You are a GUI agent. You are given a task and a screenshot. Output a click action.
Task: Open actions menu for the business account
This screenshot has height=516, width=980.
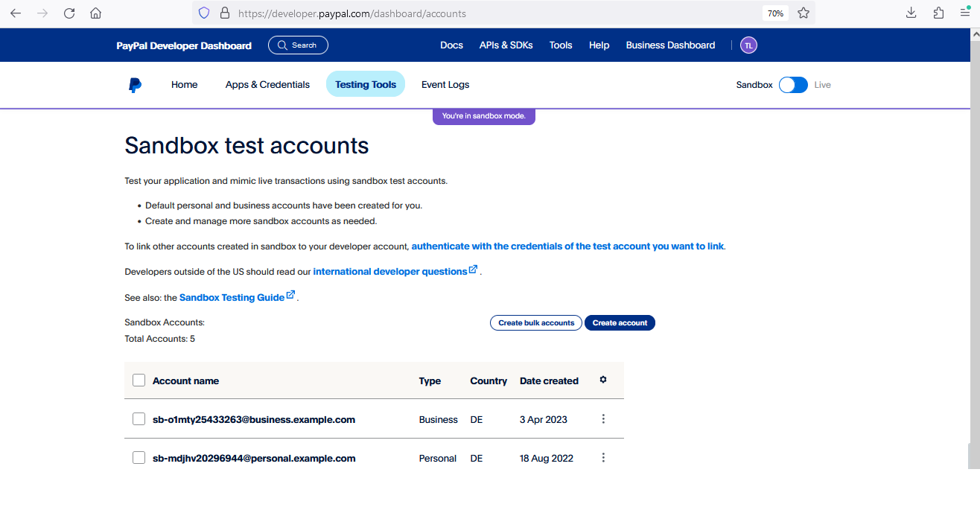(603, 419)
